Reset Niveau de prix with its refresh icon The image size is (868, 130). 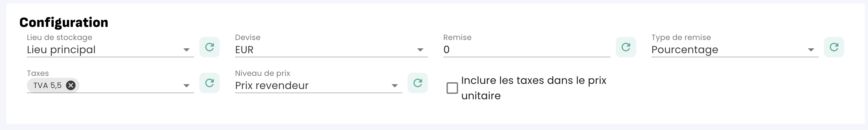click(x=417, y=83)
